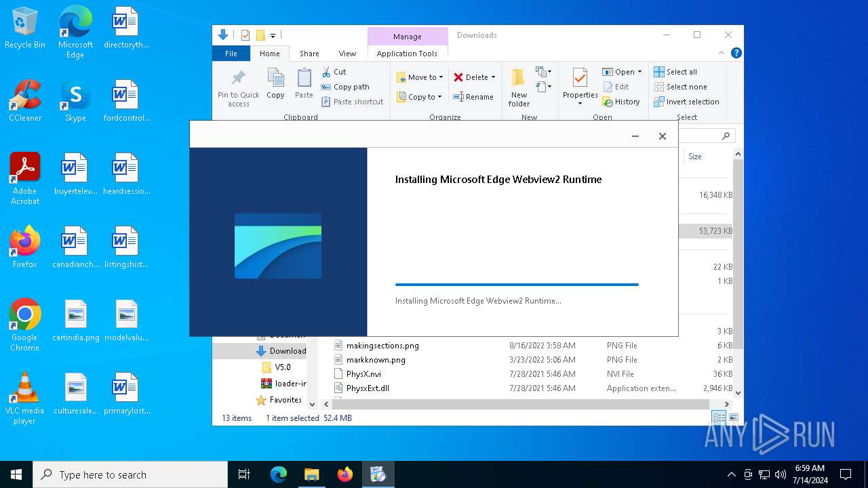The height and width of the screenshot is (488, 868).
Task: Open the notification center icon
Action: click(846, 474)
